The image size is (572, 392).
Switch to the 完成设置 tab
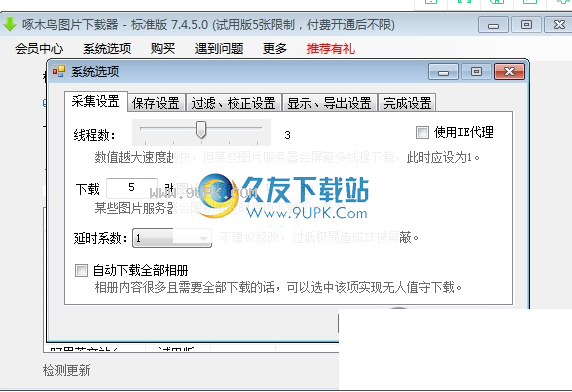pos(407,103)
